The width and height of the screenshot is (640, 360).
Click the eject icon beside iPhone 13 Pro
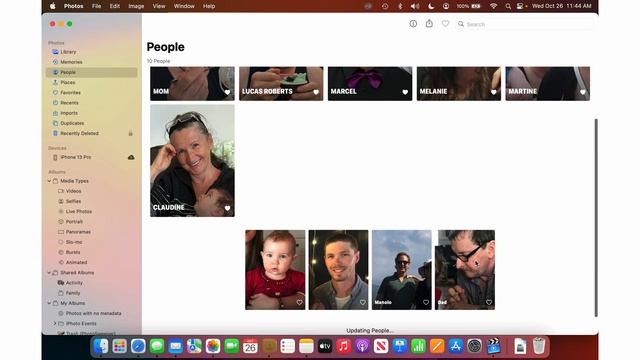point(131,157)
